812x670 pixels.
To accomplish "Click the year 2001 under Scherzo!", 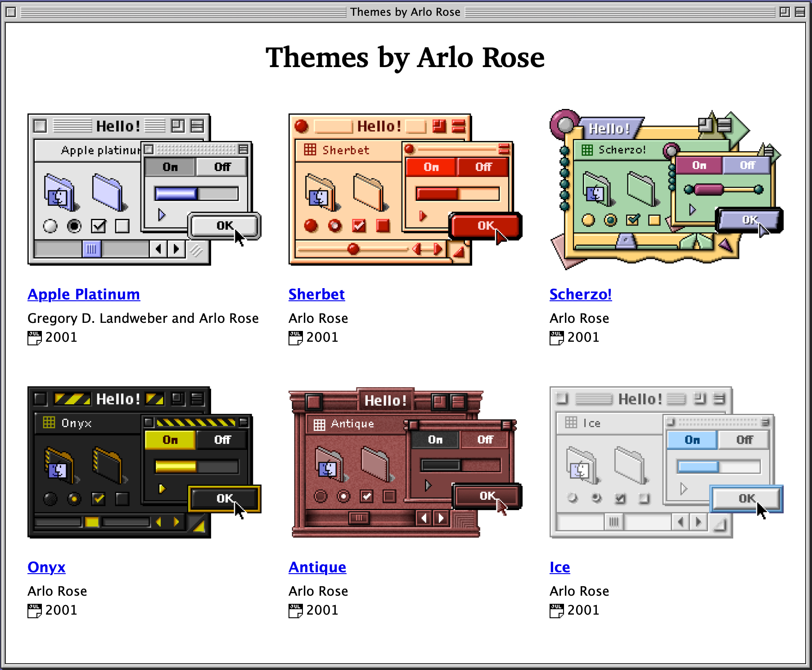I will pyautogui.click(x=583, y=337).
